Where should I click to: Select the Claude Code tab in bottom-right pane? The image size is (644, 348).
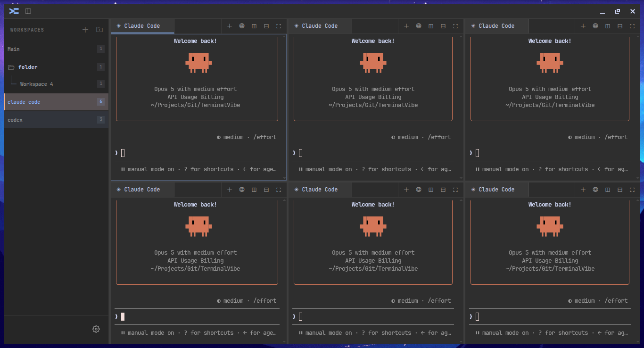pyautogui.click(x=497, y=190)
